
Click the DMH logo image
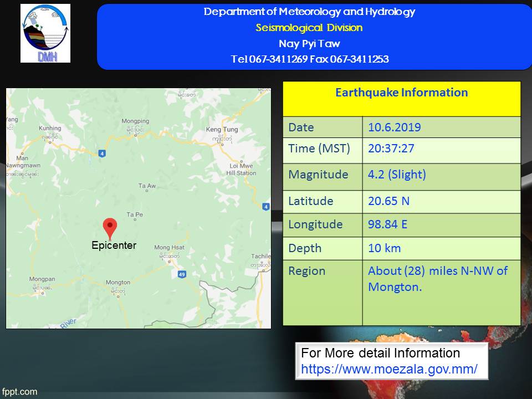[45, 33]
